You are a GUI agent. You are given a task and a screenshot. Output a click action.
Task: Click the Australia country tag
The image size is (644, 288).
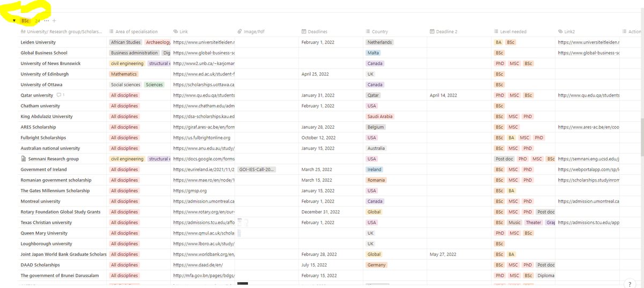click(x=376, y=148)
